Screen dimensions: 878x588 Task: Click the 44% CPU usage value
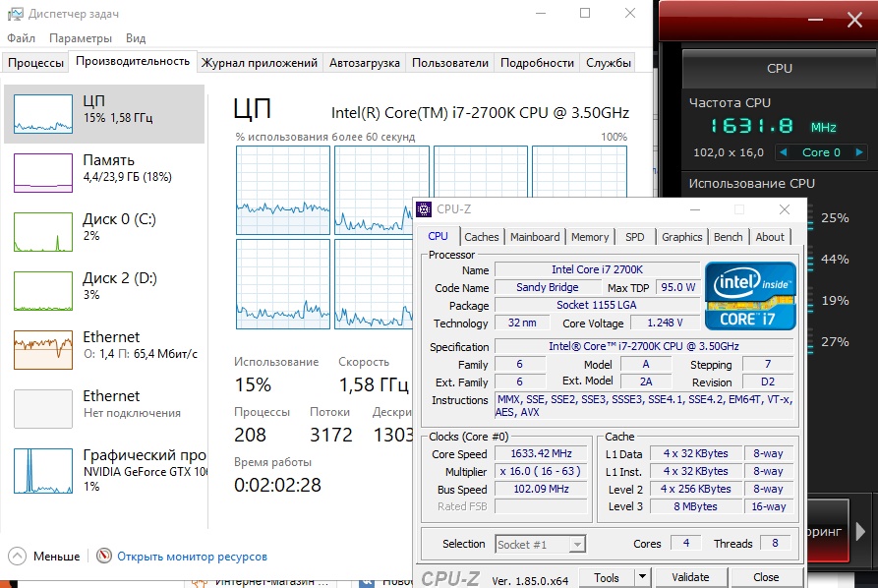pyautogui.click(x=835, y=260)
